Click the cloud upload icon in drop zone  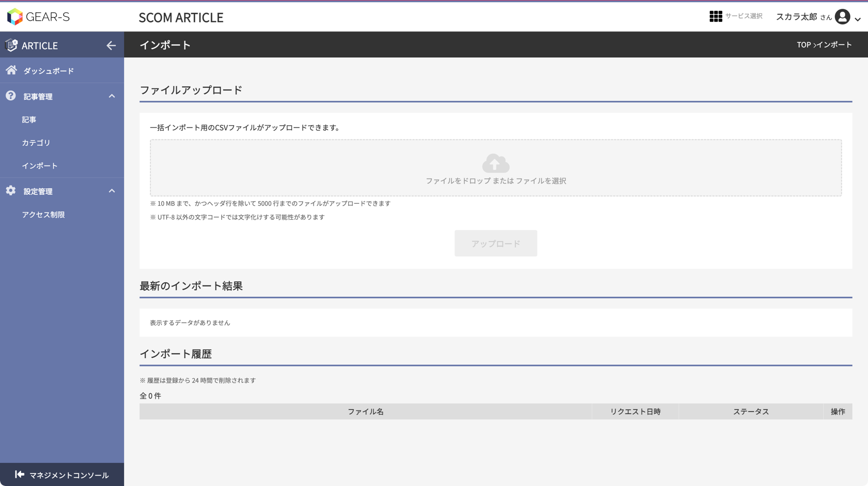pyautogui.click(x=495, y=163)
